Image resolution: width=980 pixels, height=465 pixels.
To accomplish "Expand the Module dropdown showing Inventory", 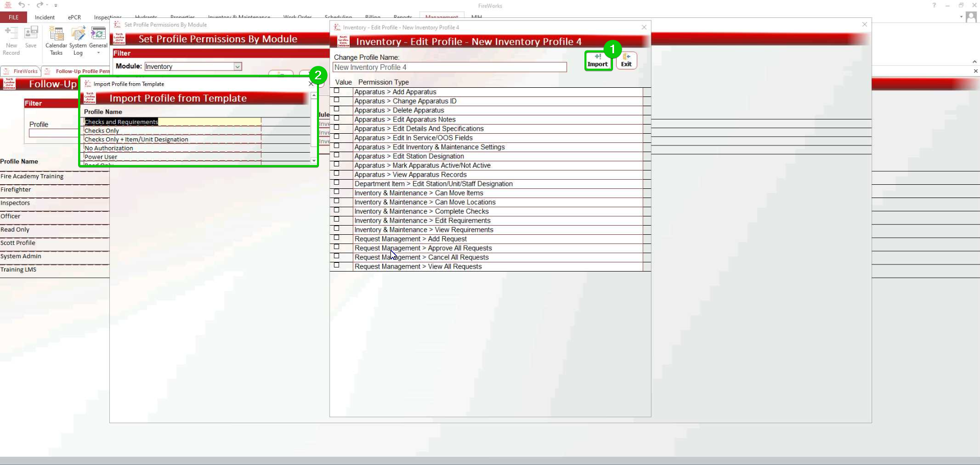I will pos(237,67).
